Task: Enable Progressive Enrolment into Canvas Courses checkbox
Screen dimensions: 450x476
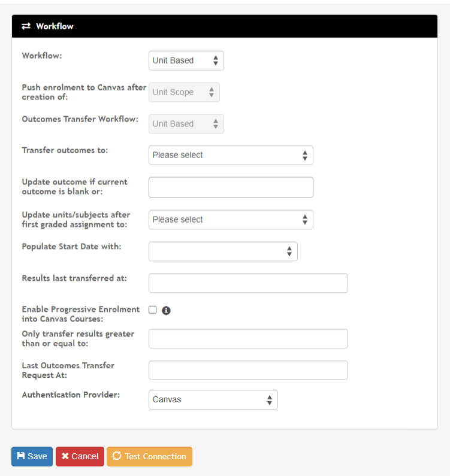Action: [153, 310]
